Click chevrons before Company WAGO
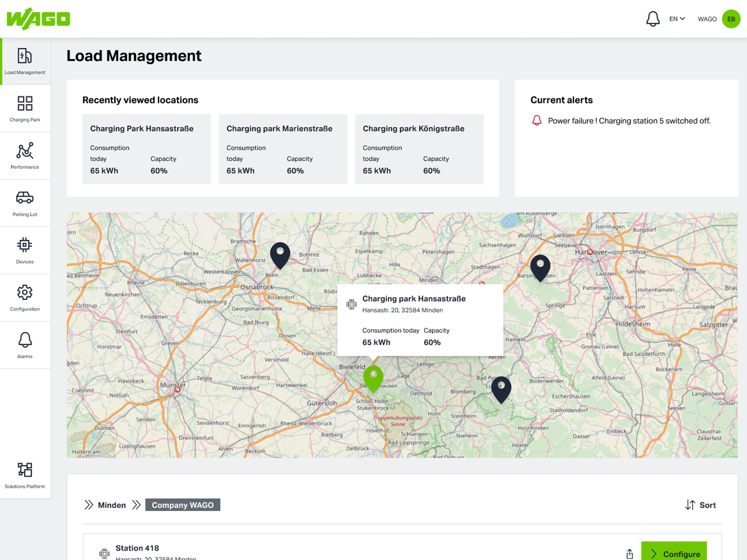Image resolution: width=747 pixels, height=560 pixels. point(136,505)
